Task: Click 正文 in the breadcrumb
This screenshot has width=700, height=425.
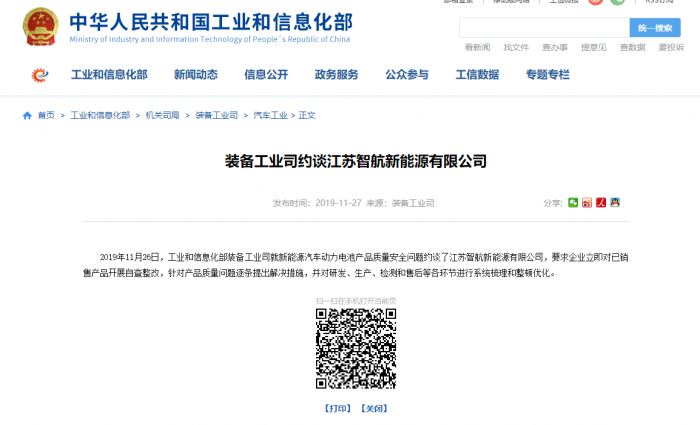Action: 307,116
